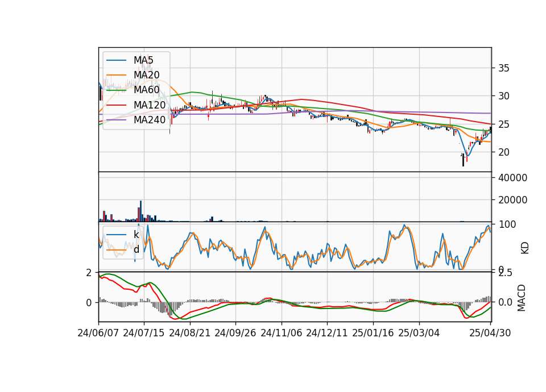Click the price axis value 35
The image size is (546, 392).
point(504,68)
